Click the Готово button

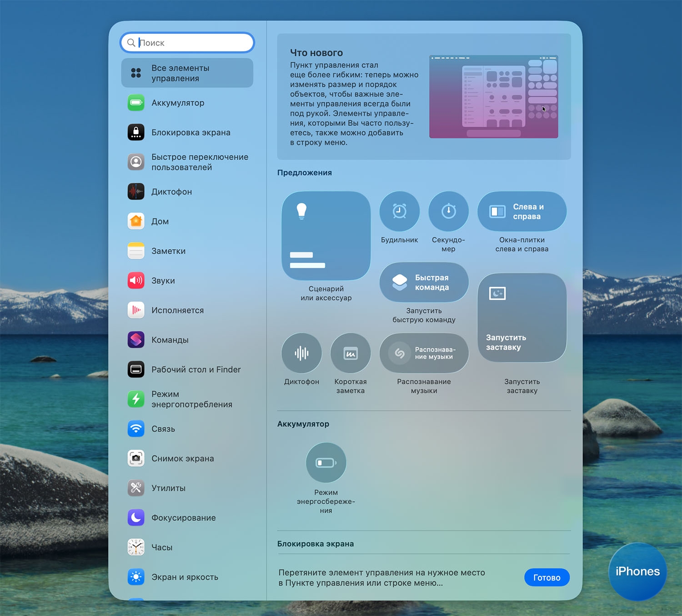click(547, 577)
